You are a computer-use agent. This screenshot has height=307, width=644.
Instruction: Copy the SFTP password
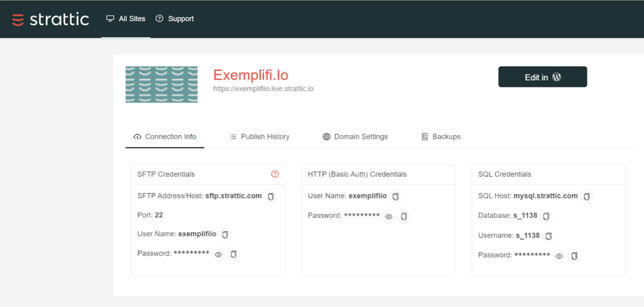pos(233,254)
